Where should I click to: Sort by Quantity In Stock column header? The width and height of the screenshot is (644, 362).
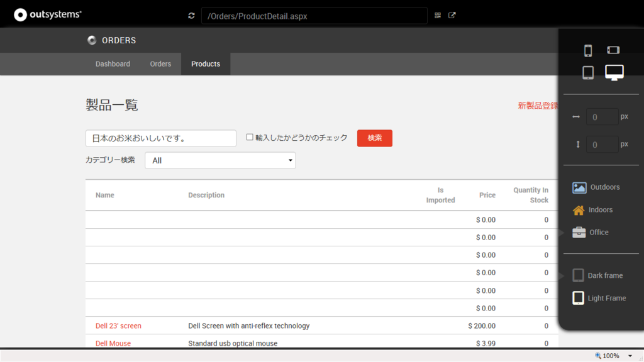click(x=531, y=195)
